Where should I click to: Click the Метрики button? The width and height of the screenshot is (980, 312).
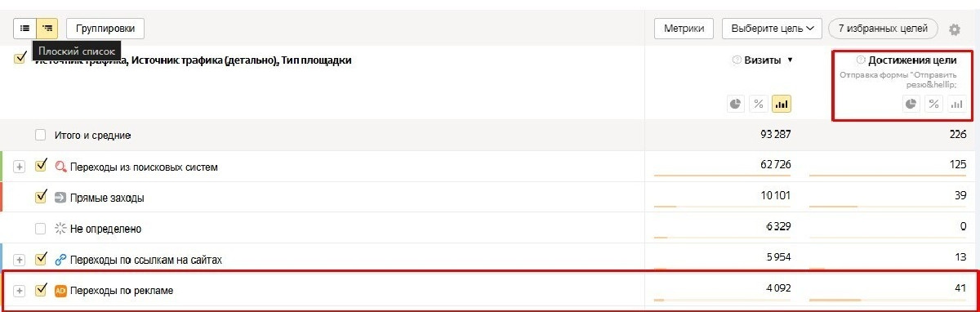(684, 28)
